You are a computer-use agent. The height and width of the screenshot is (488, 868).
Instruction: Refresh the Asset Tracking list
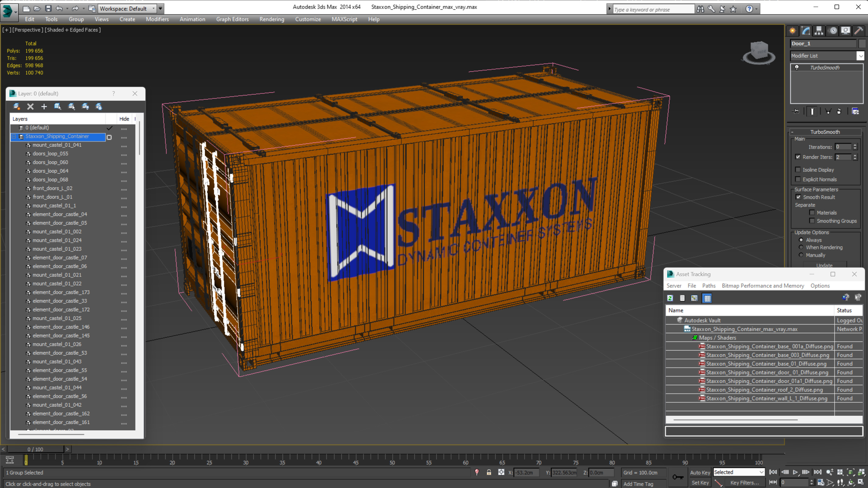click(x=670, y=298)
